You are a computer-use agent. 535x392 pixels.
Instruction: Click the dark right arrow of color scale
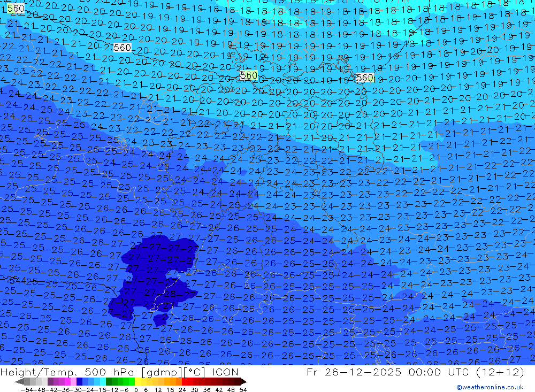point(242,381)
